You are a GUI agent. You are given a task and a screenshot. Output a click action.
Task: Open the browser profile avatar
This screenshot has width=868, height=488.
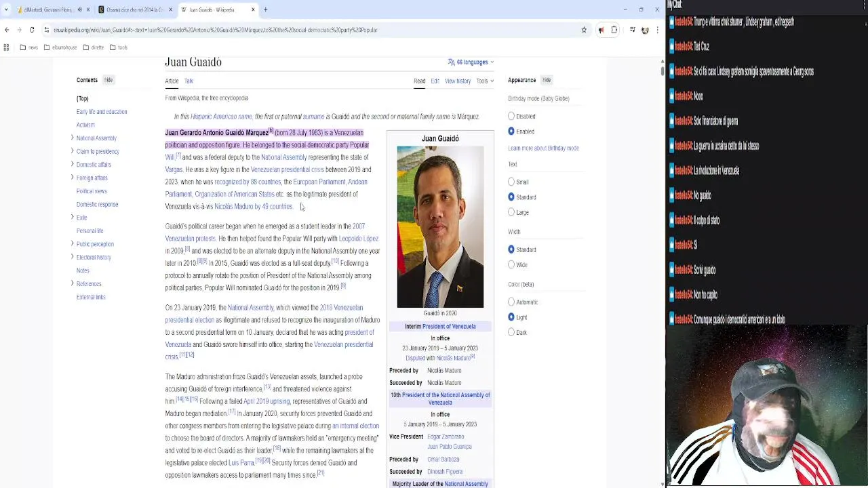pyautogui.click(x=645, y=30)
